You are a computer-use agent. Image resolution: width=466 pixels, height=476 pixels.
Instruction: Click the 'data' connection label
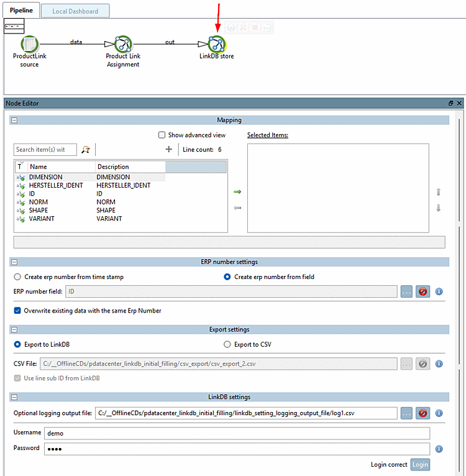pos(76,42)
